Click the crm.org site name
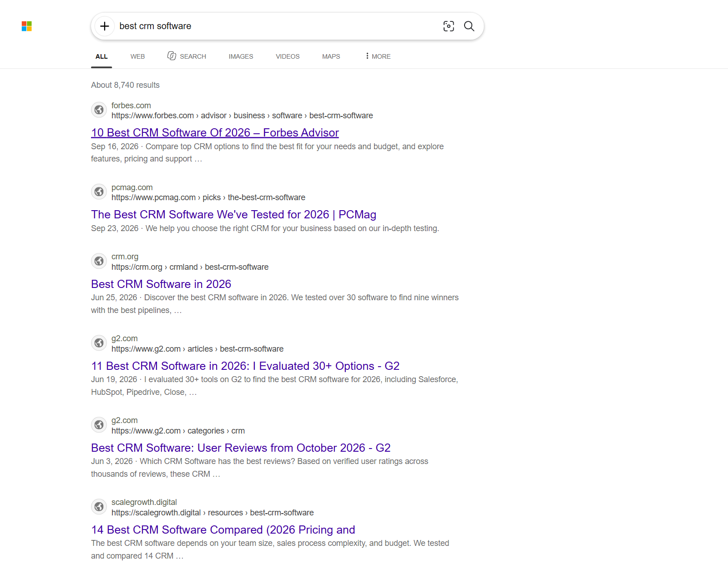Screen dimensions: 728x580 click(x=125, y=257)
